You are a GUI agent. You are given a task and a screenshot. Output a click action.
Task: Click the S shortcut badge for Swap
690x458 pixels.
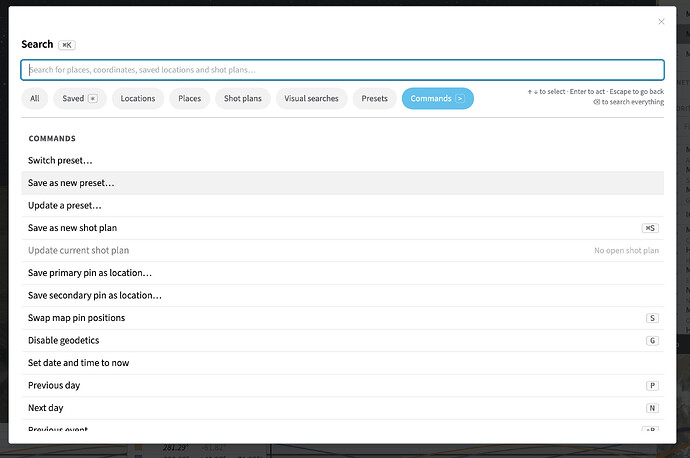652,318
